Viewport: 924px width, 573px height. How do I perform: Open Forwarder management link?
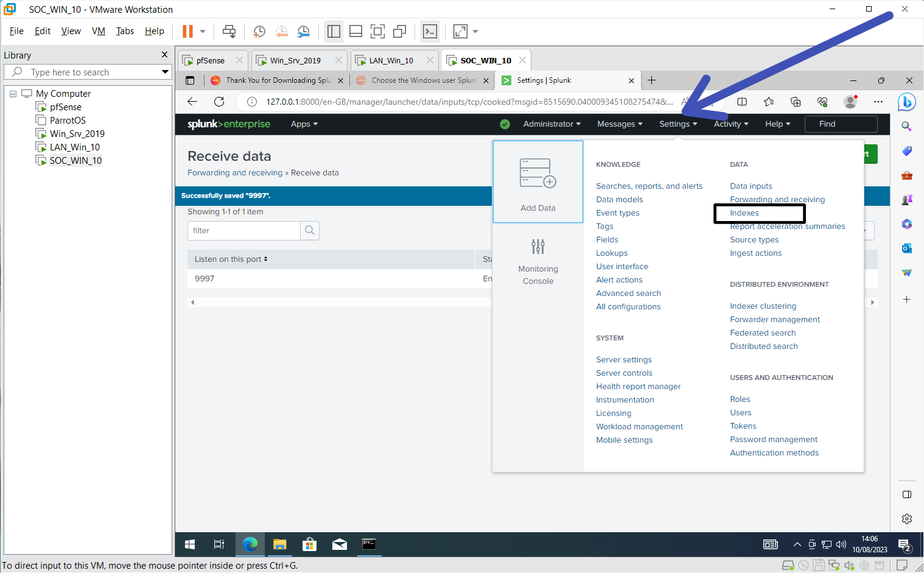[x=775, y=320]
